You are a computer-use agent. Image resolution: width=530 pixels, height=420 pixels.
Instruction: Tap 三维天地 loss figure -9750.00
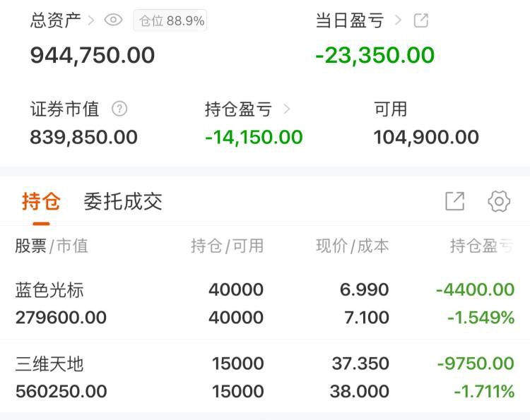(476, 364)
